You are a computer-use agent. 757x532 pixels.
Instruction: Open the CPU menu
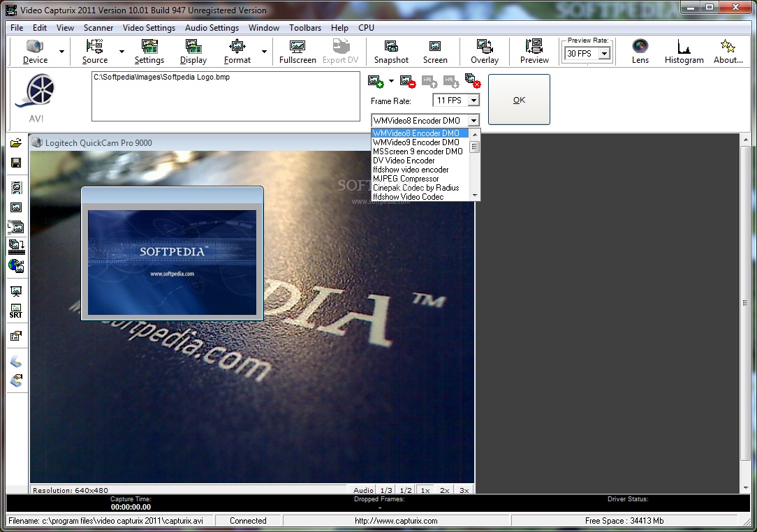[367, 27]
